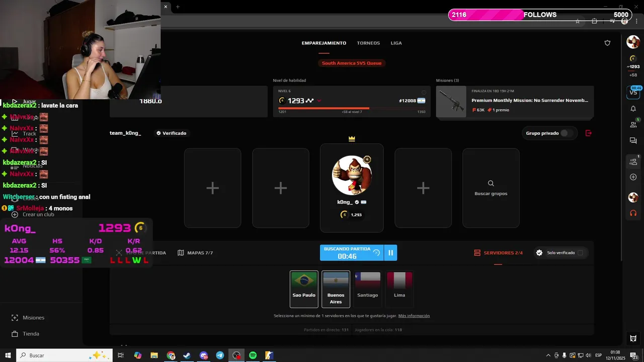Enable the Santiago server

tap(367, 289)
